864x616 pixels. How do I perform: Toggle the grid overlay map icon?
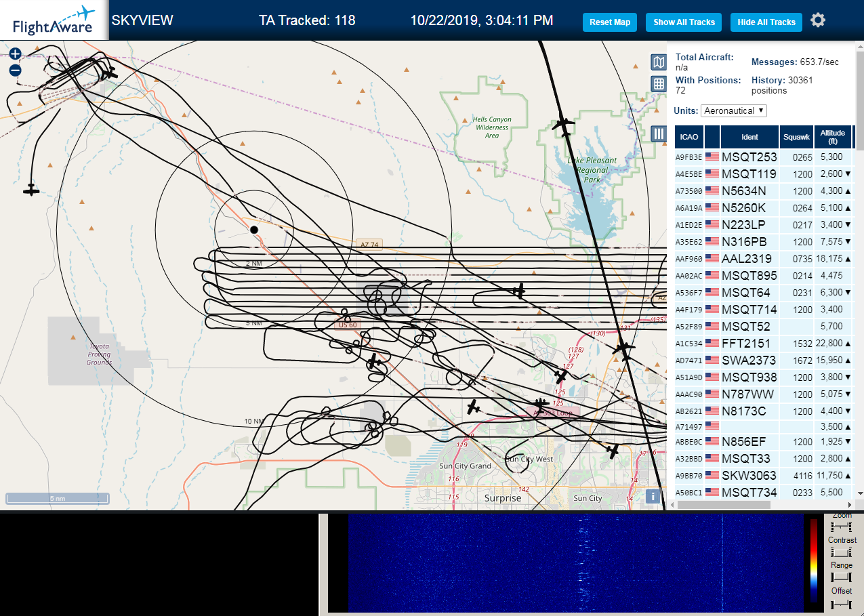pos(659,84)
